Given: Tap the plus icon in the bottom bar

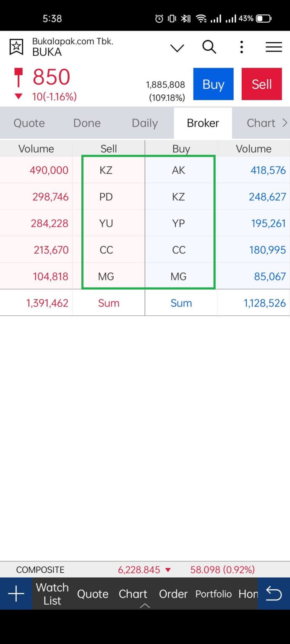Looking at the screenshot, I should click(16, 593).
